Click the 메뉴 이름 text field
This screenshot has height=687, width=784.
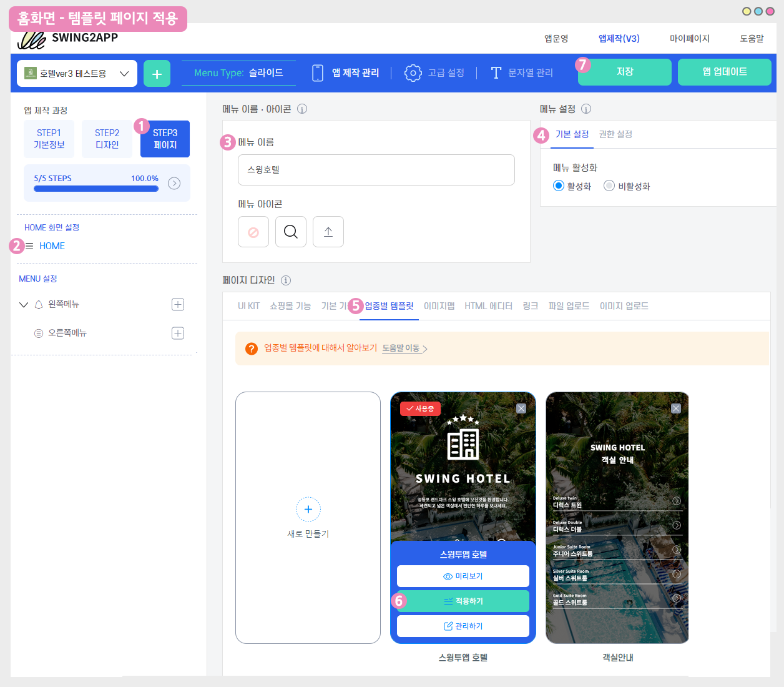376,170
